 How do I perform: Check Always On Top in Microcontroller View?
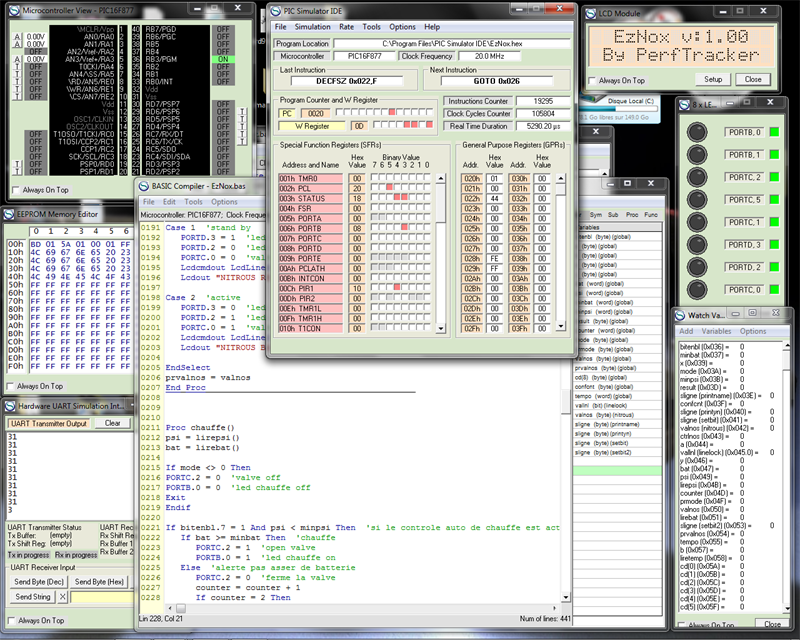pyautogui.click(x=15, y=189)
